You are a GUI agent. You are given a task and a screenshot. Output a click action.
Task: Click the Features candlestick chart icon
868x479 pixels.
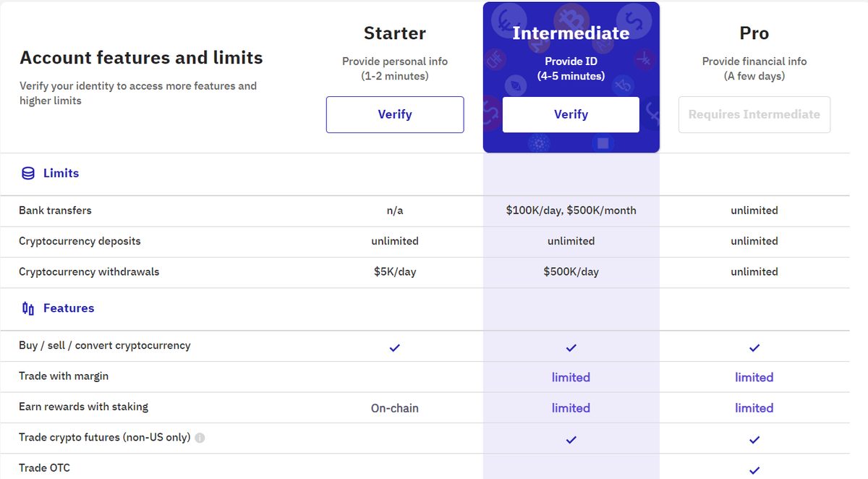pos(28,308)
